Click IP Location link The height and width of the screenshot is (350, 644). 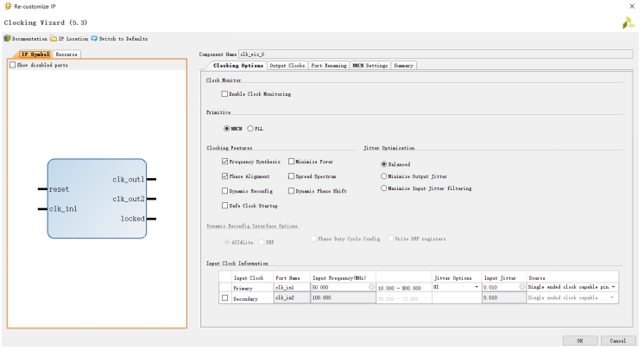pyautogui.click(x=73, y=39)
